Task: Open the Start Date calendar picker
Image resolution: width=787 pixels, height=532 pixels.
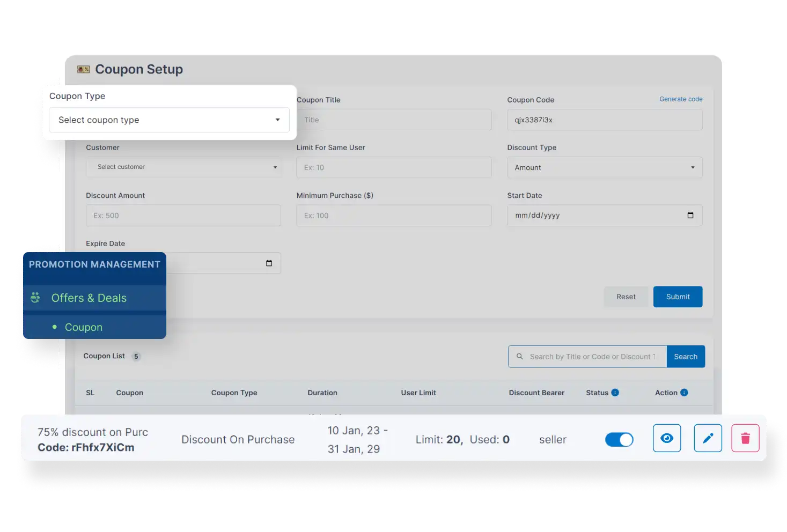Action: 691,215
